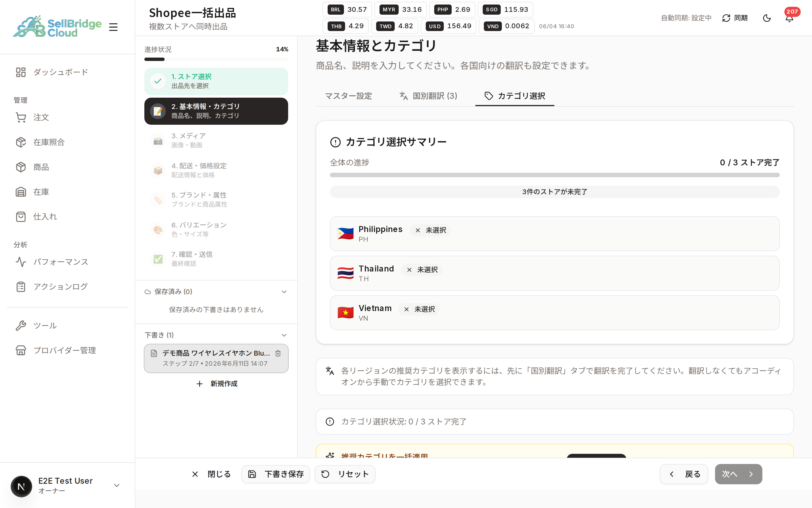Go to step 4. 配送・価格設定
This screenshot has width=812, height=508.
[216, 170]
